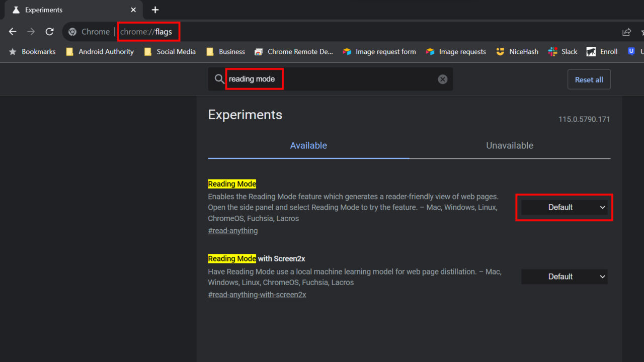Click the Chrome Remote Desktop bookmark
The width and height of the screenshot is (644, 362).
[293, 51]
